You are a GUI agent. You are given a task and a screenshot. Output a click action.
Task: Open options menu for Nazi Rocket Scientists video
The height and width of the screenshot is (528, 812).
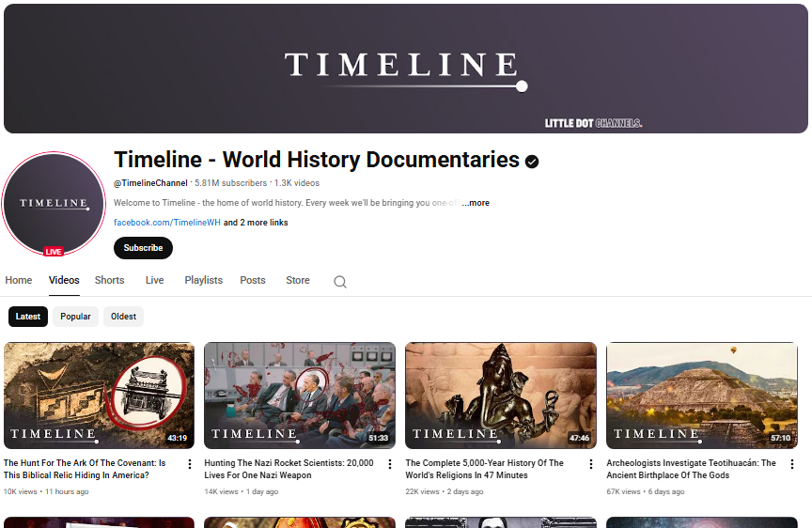390,464
